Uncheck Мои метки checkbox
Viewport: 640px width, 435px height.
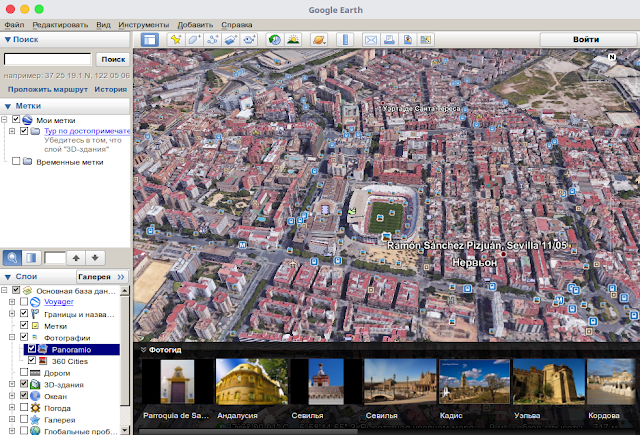pyautogui.click(x=16, y=119)
